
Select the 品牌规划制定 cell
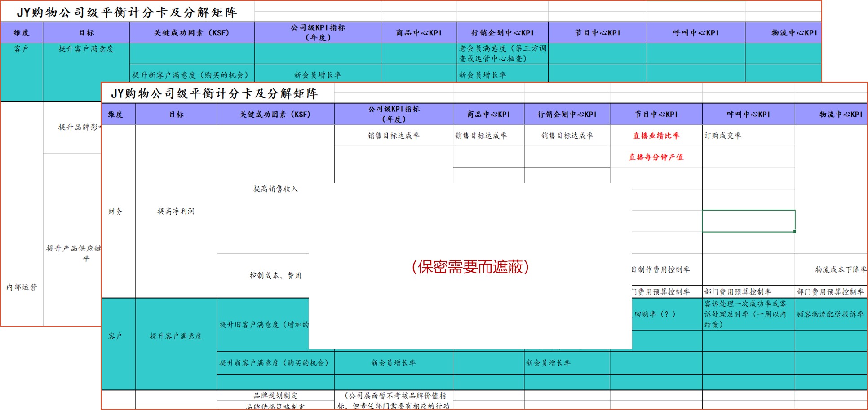coord(275,394)
